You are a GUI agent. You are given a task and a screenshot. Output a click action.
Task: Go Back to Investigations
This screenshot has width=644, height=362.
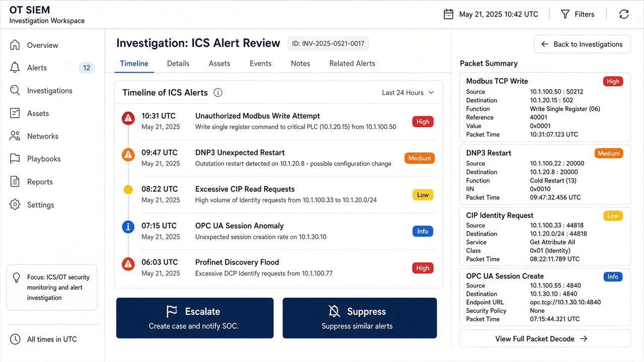coord(582,44)
